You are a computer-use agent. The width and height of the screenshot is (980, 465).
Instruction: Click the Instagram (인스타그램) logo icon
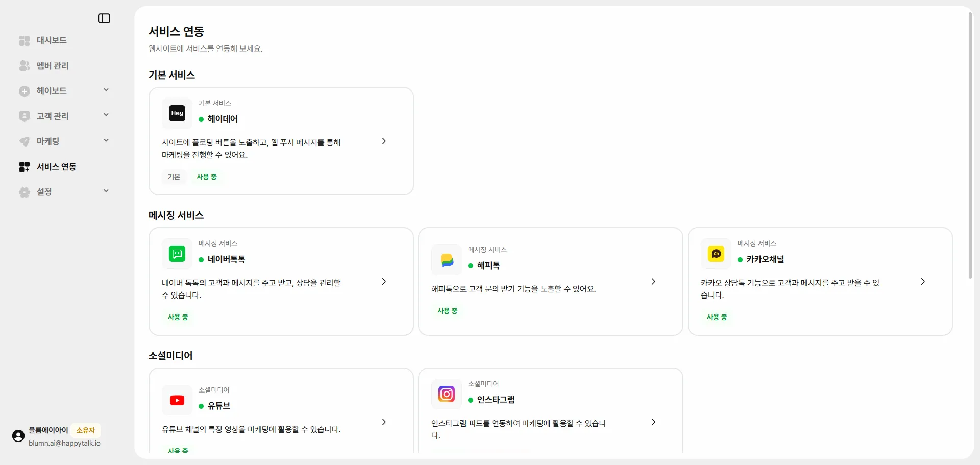pyautogui.click(x=447, y=394)
